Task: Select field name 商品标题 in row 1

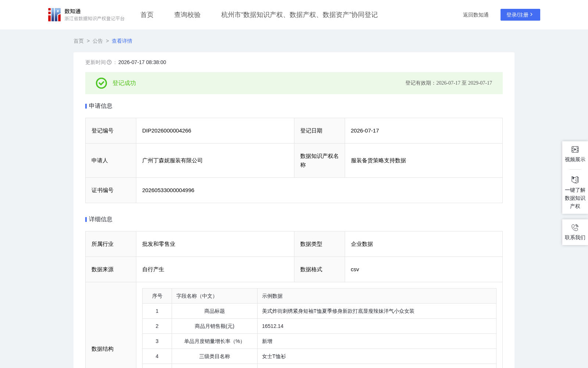Action: 215,311
